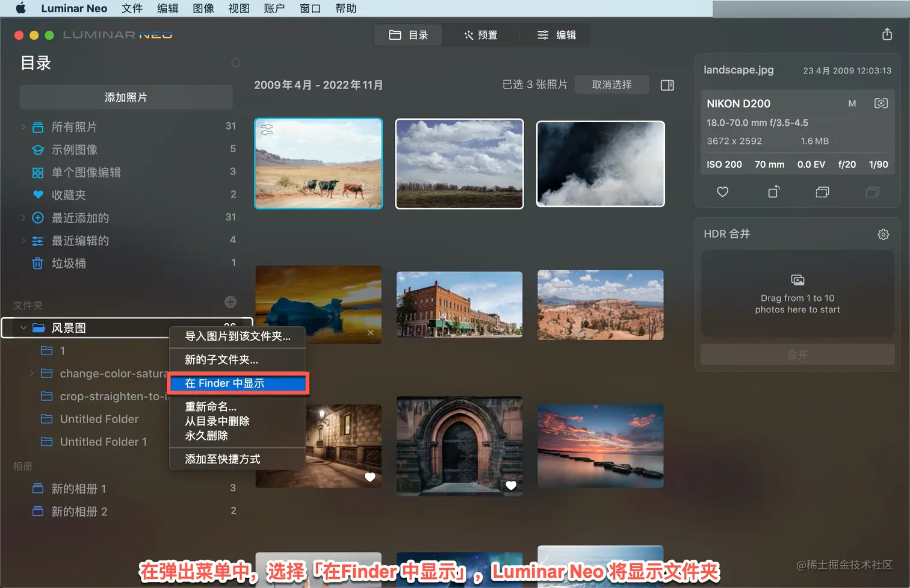Select the cloudy field thumbnail
The height and width of the screenshot is (588, 910).
[459, 164]
